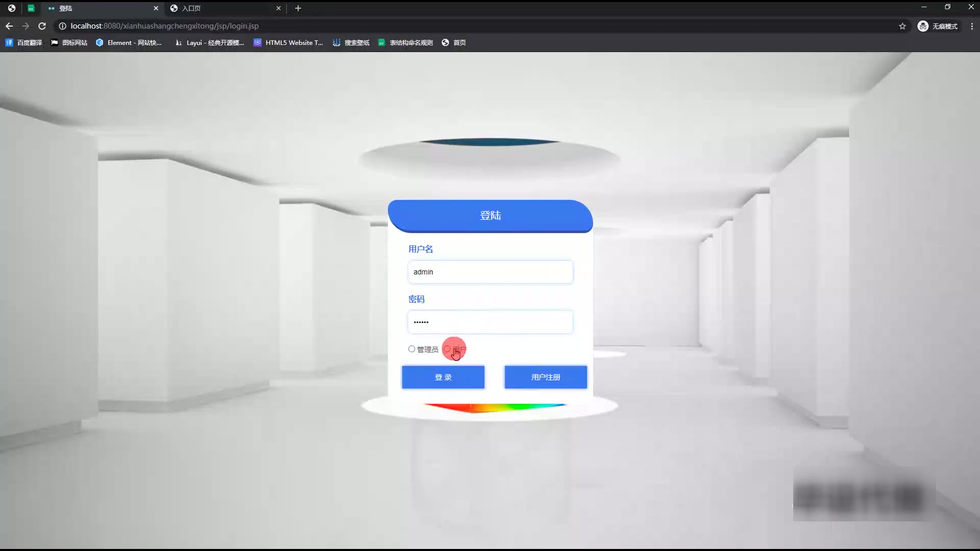Viewport: 980px width, 551px height.
Task: Reload the login page
Action: tap(42, 26)
